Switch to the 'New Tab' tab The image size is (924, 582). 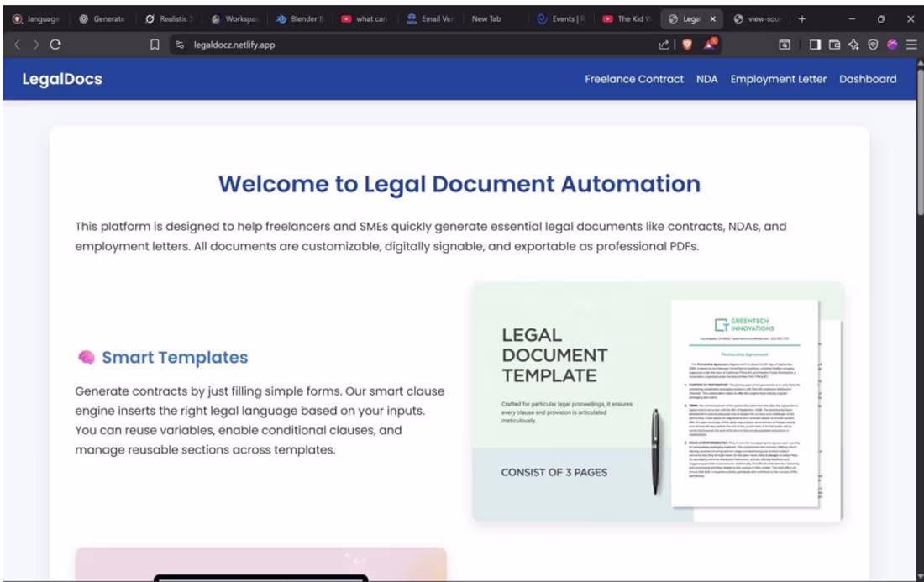tap(496, 18)
